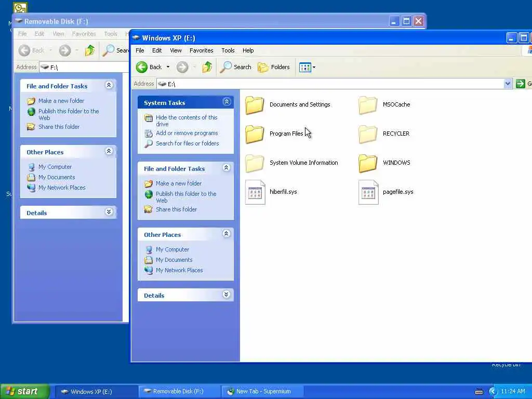Open My Documents link in E: window

point(174,260)
